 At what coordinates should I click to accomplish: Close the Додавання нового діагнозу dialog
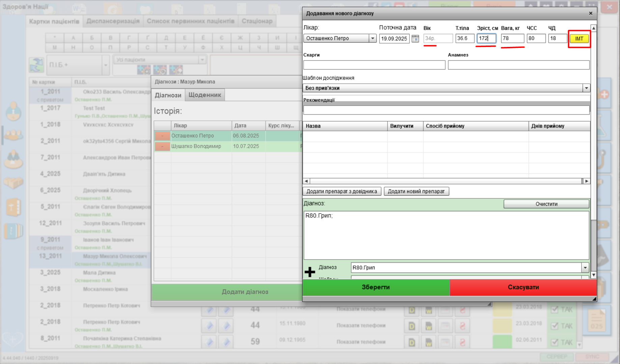pyautogui.click(x=590, y=13)
